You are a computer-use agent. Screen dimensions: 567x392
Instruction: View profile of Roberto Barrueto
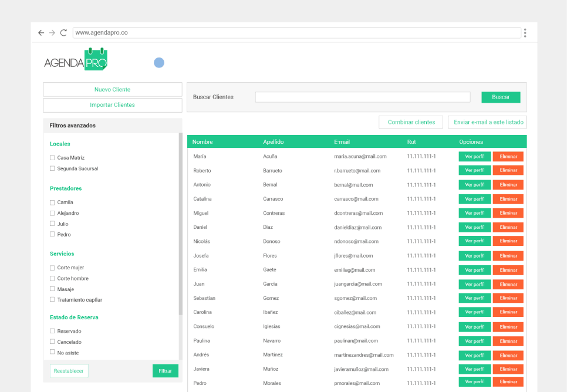coord(475,170)
